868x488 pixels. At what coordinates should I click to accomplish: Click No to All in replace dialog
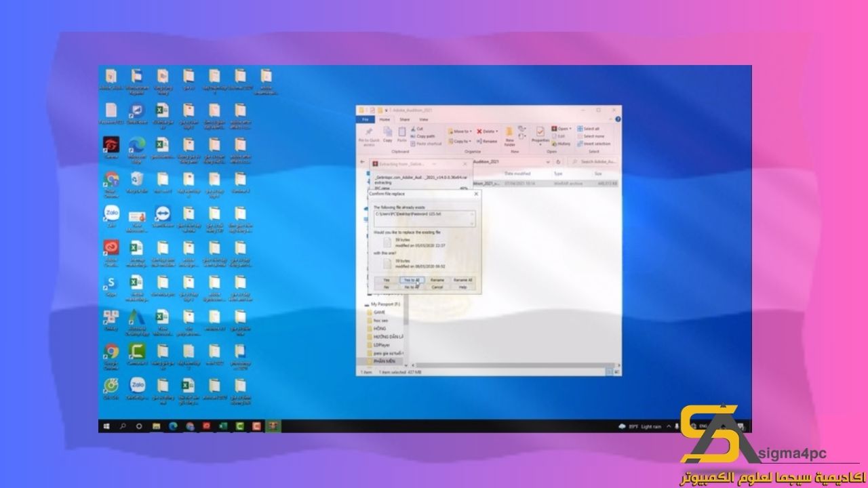click(x=412, y=287)
